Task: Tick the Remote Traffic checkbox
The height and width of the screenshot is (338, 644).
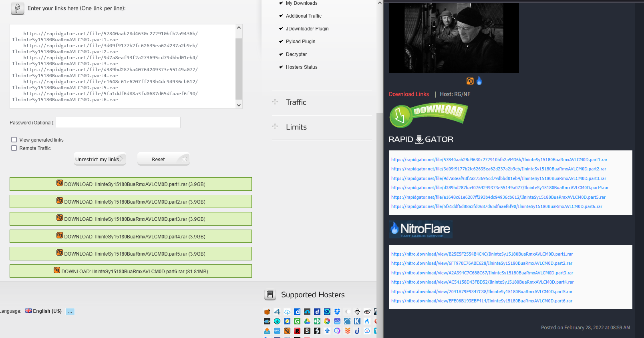Action: (14, 148)
